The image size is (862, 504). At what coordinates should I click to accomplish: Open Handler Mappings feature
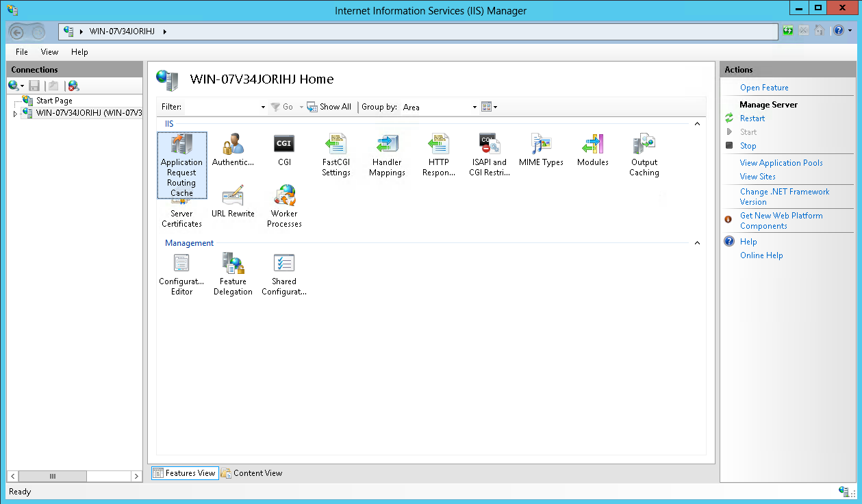[x=387, y=155]
